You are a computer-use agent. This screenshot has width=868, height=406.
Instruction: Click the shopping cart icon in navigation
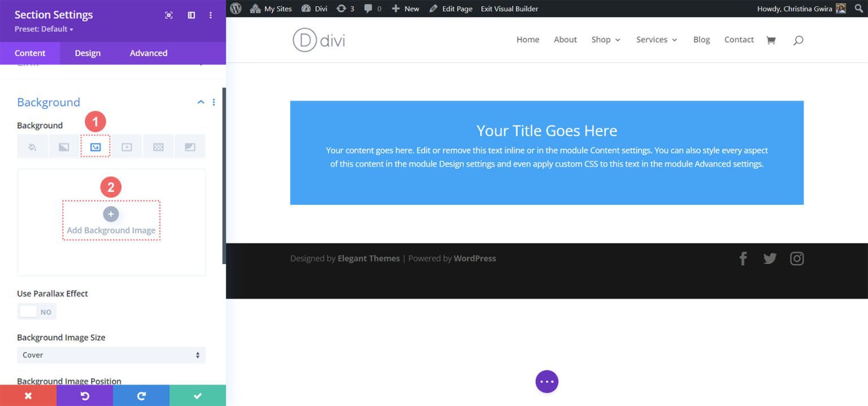point(770,40)
